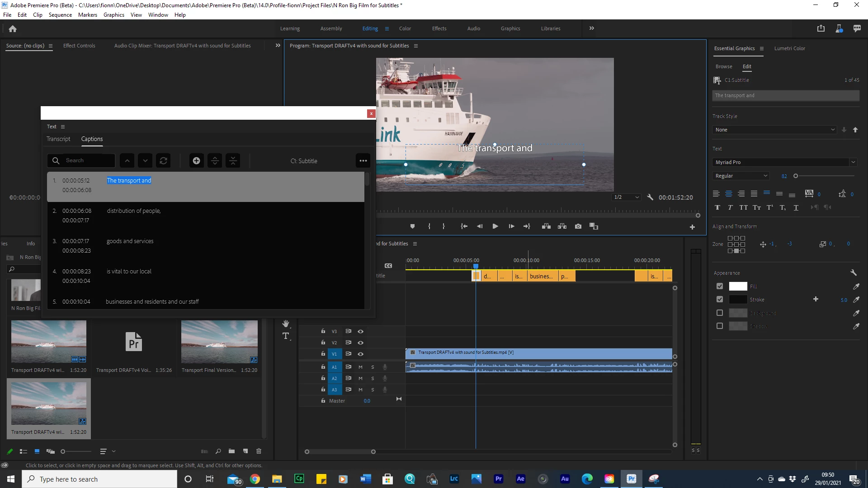868x488 pixels.
Task: Click split caption icon in Text panel
Action: coord(215,161)
